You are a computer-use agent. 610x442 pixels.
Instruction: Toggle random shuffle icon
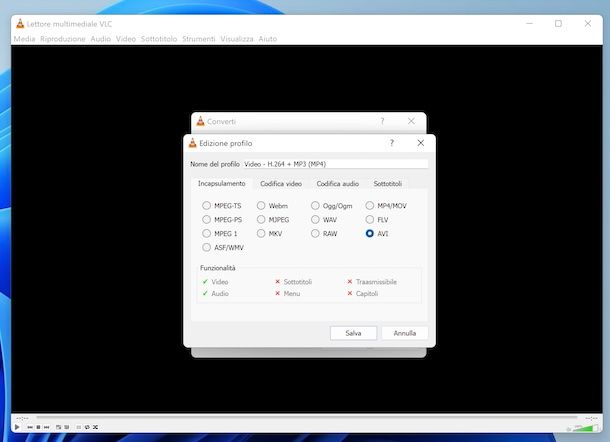[x=95, y=427]
